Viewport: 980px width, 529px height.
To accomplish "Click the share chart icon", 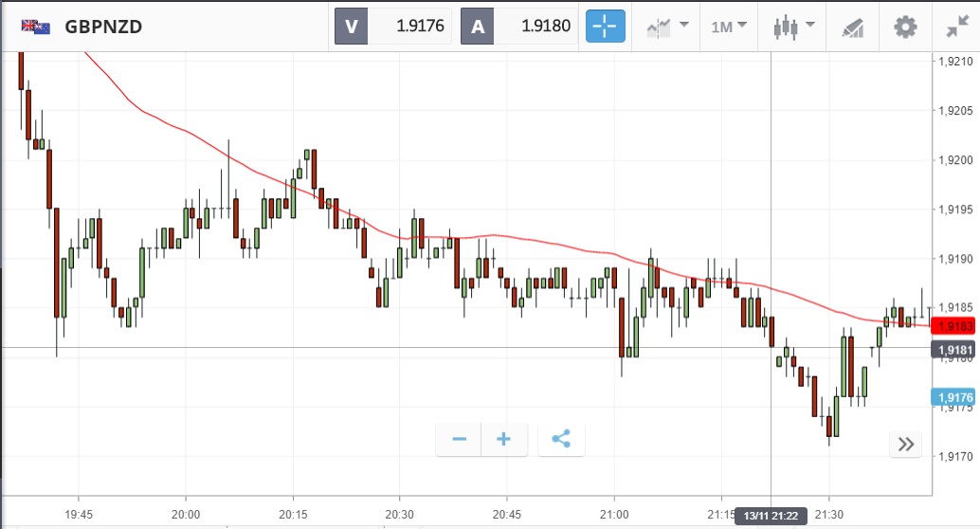I will coord(560,439).
